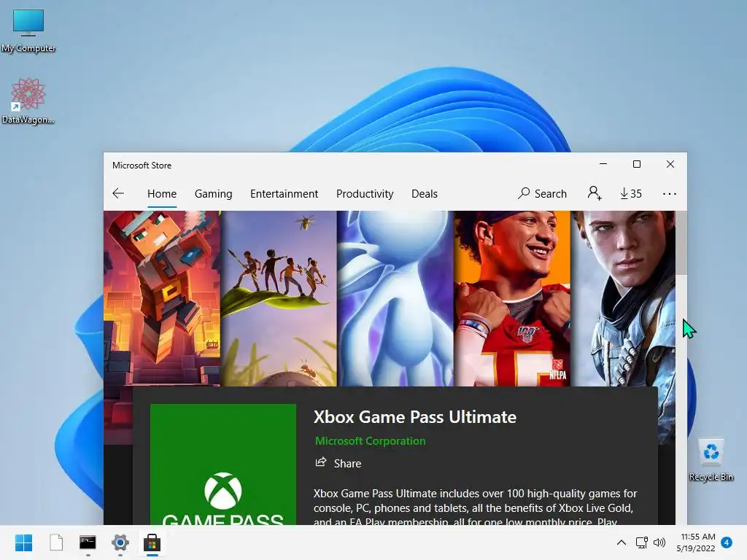
Task: Select the Recycle Bin desktop icon
Action: pyautogui.click(x=711, y=460)
